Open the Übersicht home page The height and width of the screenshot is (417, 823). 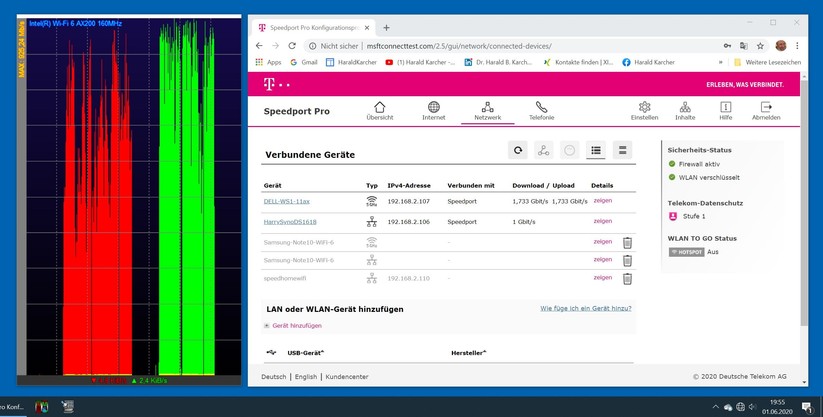pyautogui.click(x=379, y=111)
